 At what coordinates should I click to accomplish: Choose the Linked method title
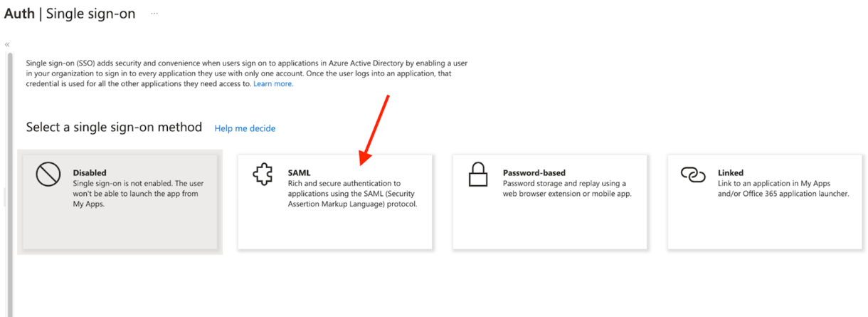tap(731, 172)
